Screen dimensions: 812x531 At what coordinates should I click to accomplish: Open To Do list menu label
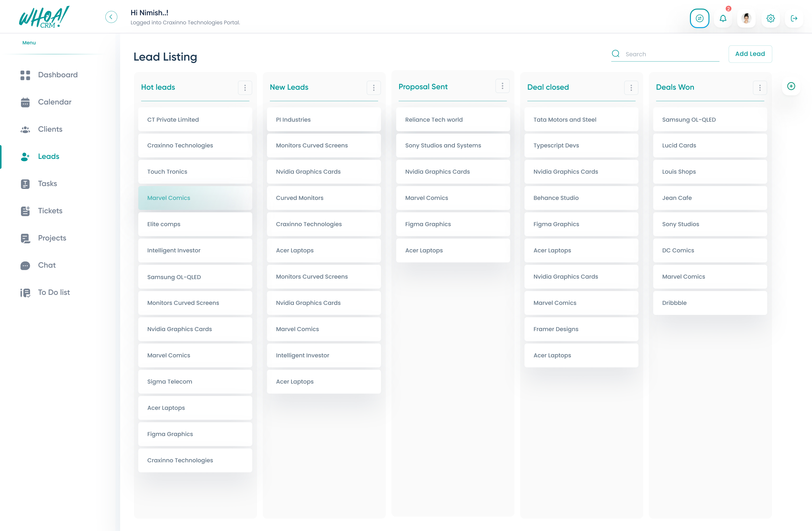pyautogui.click(x=54, y=292)
